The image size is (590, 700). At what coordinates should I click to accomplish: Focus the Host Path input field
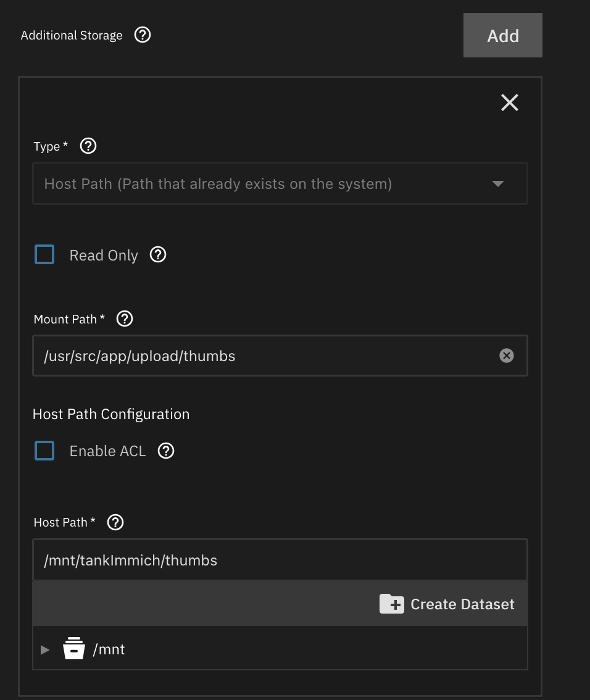(x=279, y=560)
